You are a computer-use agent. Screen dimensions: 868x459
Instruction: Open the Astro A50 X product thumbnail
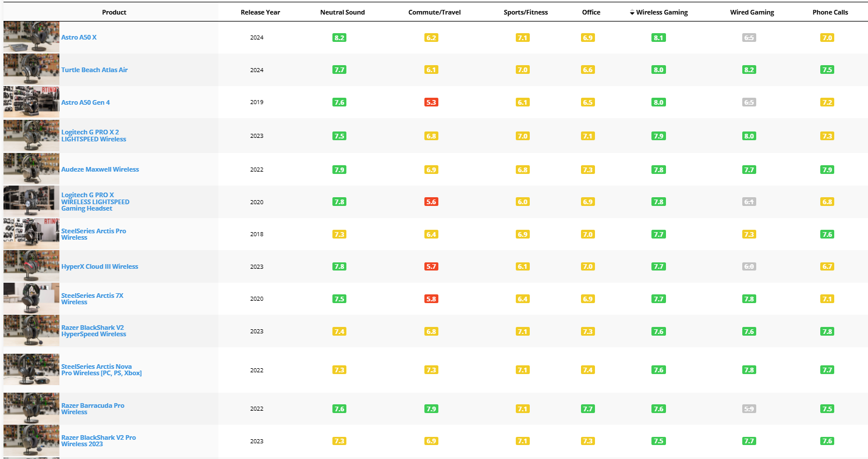pos(31,37)
